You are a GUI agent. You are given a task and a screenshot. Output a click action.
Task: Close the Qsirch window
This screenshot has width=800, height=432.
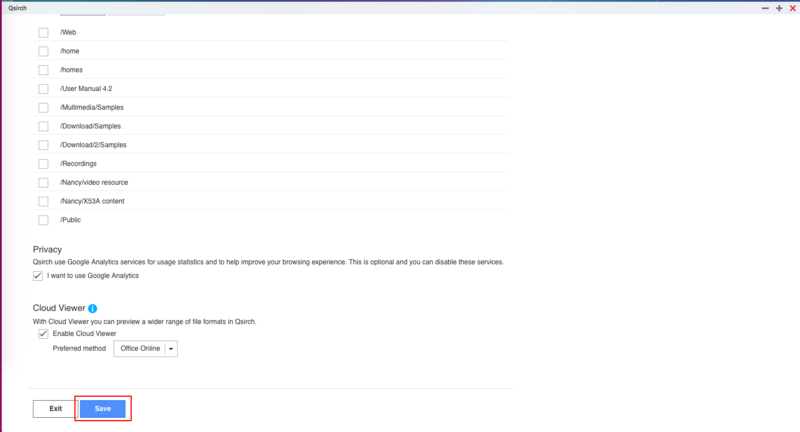(793, 8)
